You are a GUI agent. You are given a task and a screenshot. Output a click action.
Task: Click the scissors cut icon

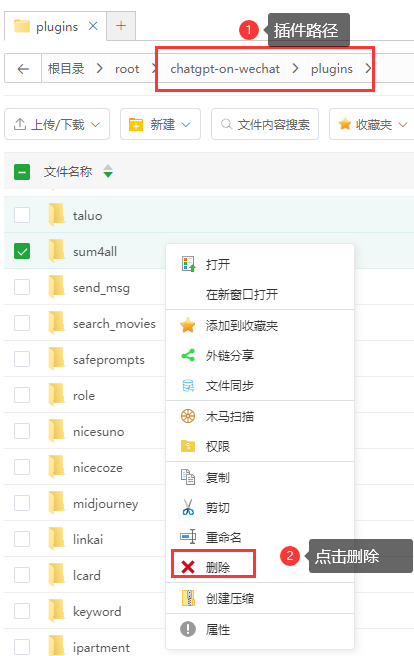coord(188,507)
